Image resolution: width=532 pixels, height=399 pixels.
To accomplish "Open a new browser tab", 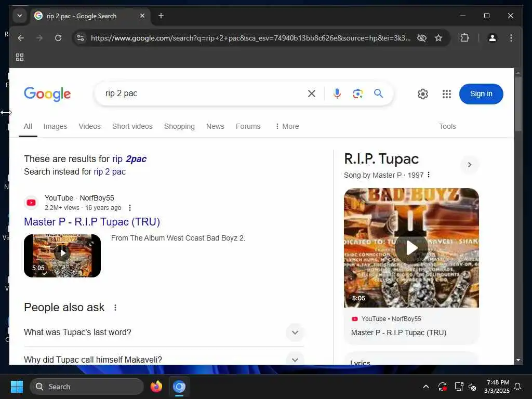I will [x=161, y=16].
